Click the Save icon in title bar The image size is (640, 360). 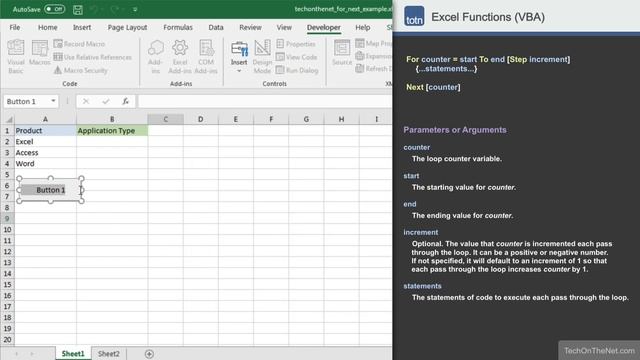point(78,9)
